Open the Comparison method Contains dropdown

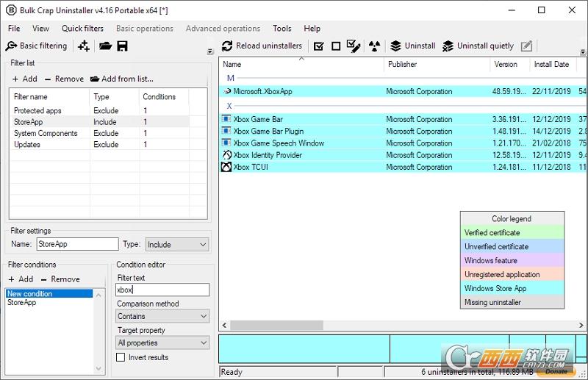[162, 316]
